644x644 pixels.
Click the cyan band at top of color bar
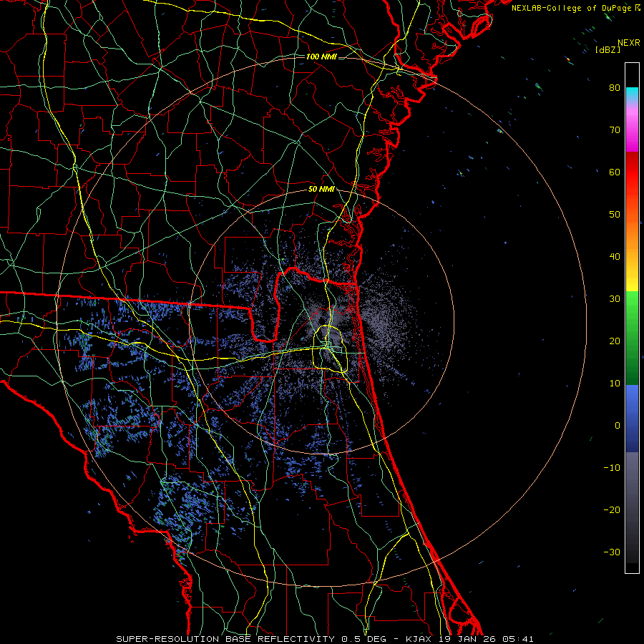[632, 94]
